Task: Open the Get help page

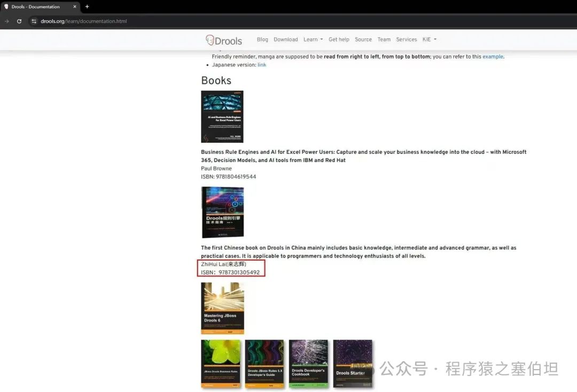Action: (339, 40)
